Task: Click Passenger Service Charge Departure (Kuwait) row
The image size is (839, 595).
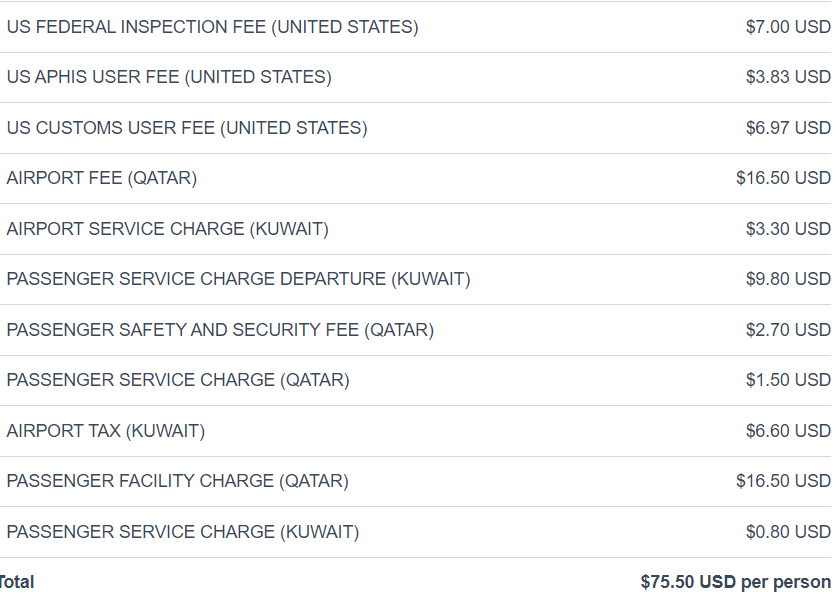Action: (x=238, y=279)
